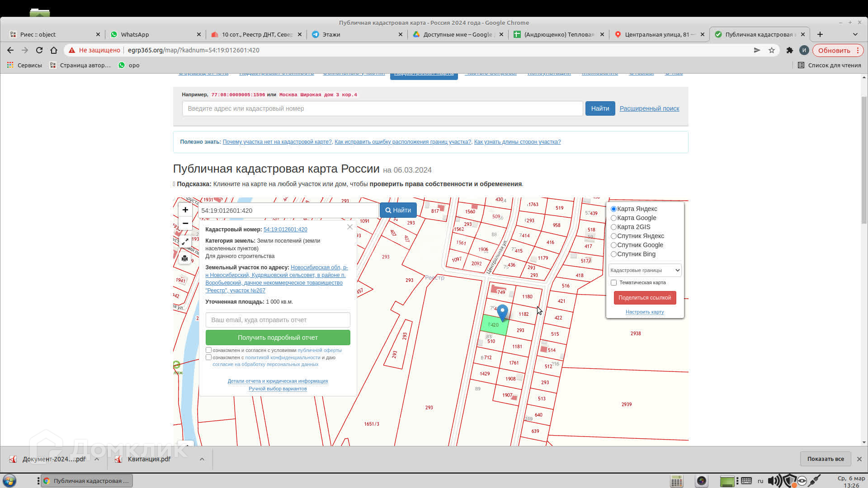Enable Тематическая карта checkbox
Viewport: 868px width, 488px height.
613,283
